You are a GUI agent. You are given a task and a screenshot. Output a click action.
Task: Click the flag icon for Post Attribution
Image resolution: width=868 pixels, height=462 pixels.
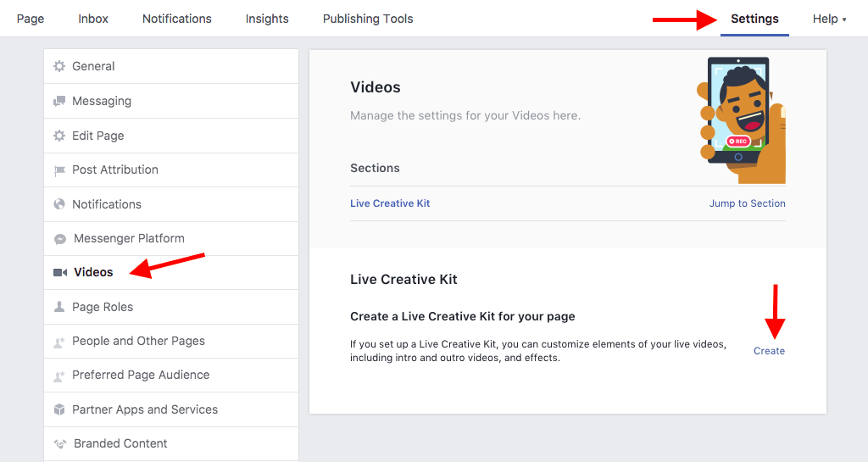tap(59, 170)
